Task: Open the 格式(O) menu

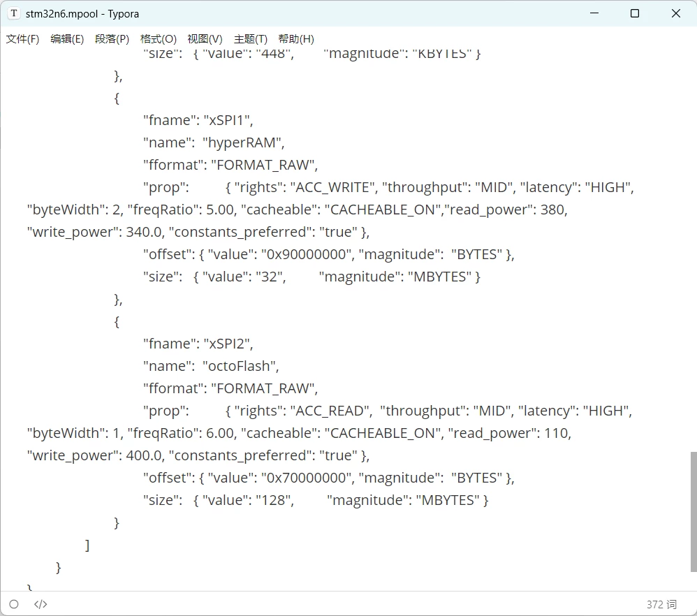Action: tap(159, 39)
